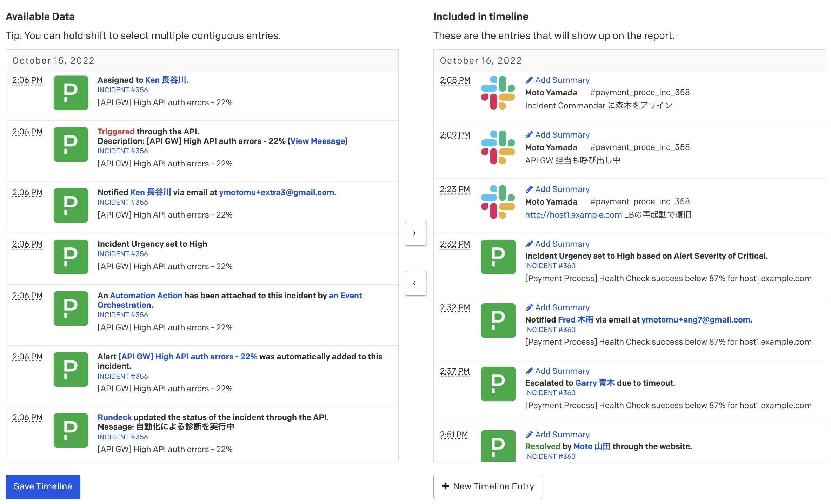
Task: Click the PagerDuty icon on the Triggered entry
Action: pos(70,145)
